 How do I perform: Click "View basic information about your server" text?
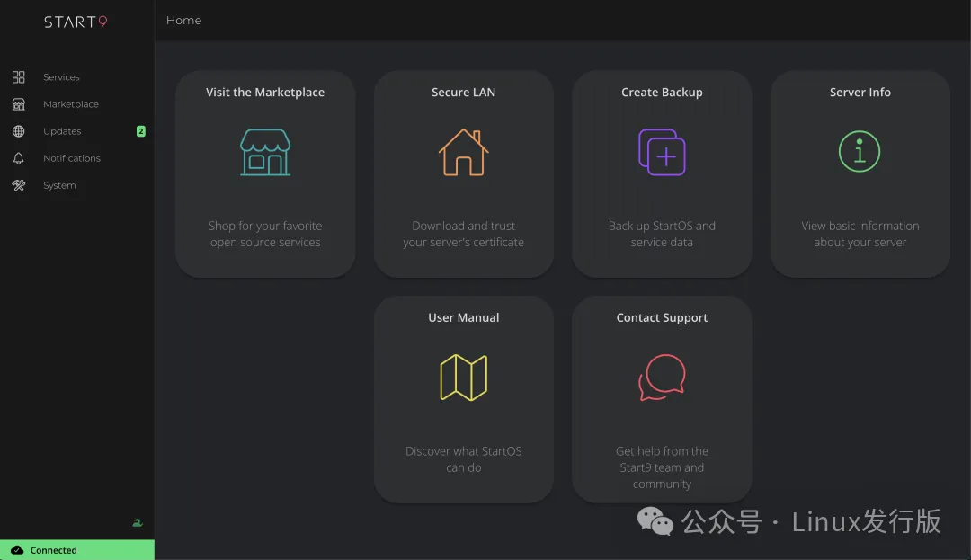[x=860, y=234]
